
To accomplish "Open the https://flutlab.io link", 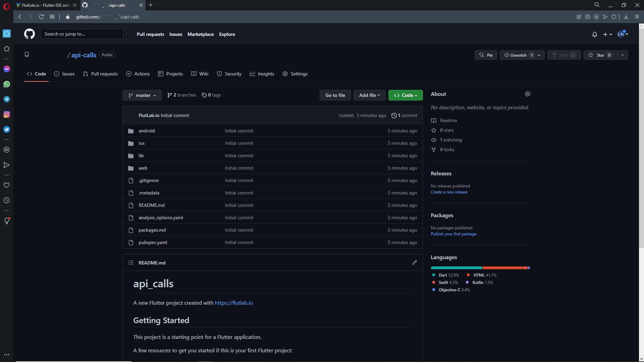I will (x=234, y=303).
